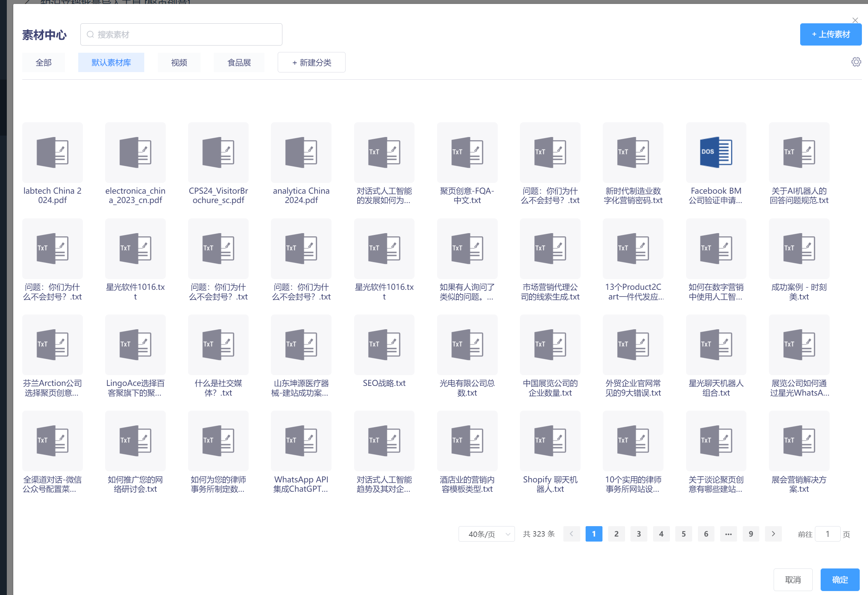Switch to the 视频 category tab
Viewport: 868px width, 595px height.
[179, 62]
